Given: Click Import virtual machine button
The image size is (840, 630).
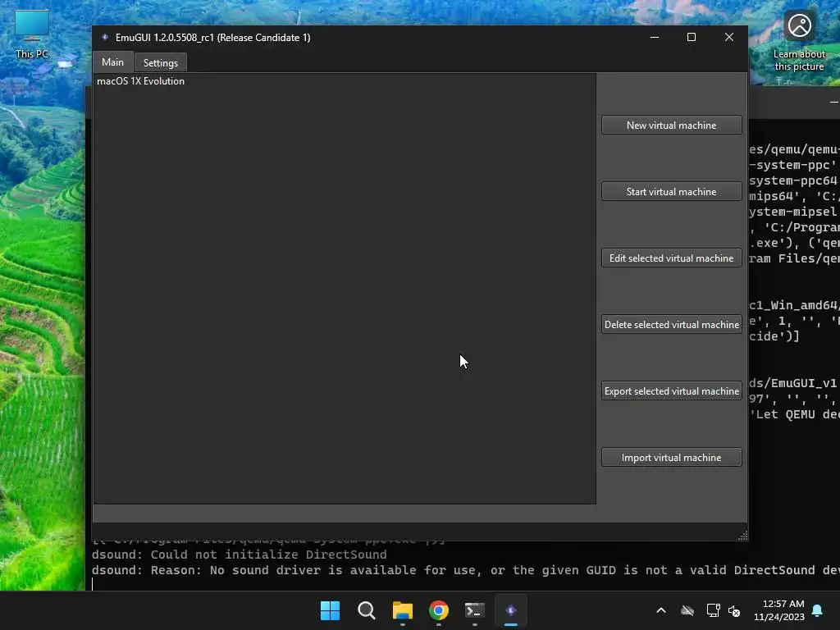Looking at the screenshot, I should tap(671, 457).
